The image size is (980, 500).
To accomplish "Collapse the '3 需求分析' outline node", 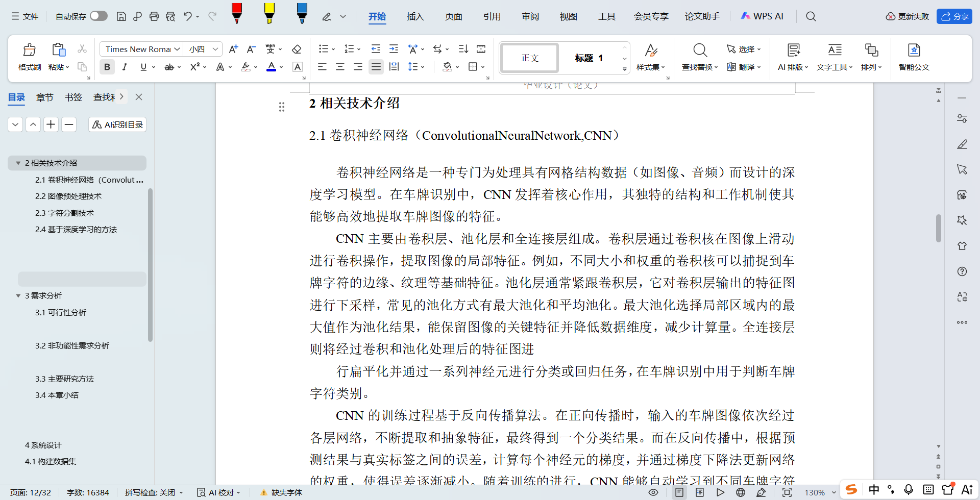I will tap(18, 296).
